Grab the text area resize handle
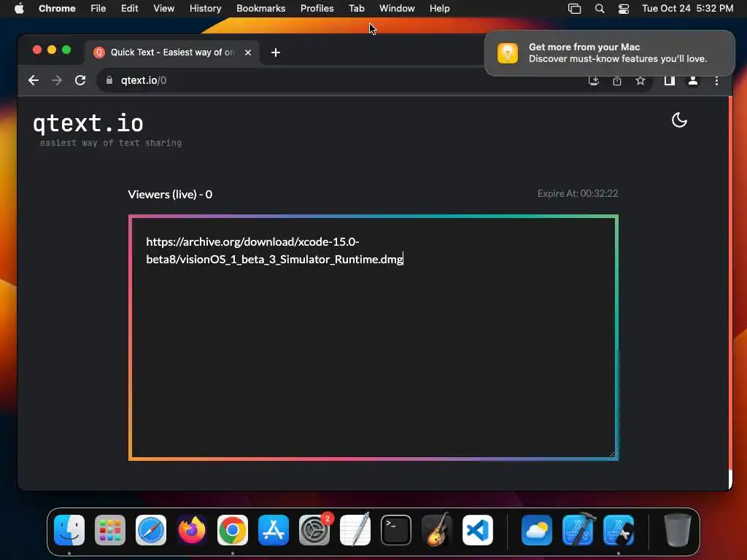This screenshot has width=747, height=560. click(612, 454)
